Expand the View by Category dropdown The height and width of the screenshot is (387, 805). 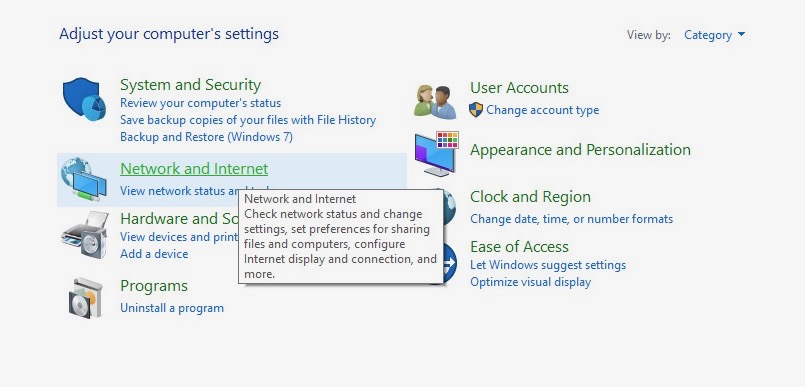[714, 35]
